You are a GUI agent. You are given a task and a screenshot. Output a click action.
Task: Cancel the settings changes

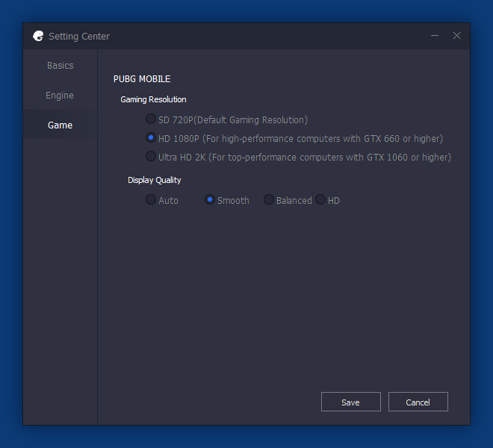[418, 402]
